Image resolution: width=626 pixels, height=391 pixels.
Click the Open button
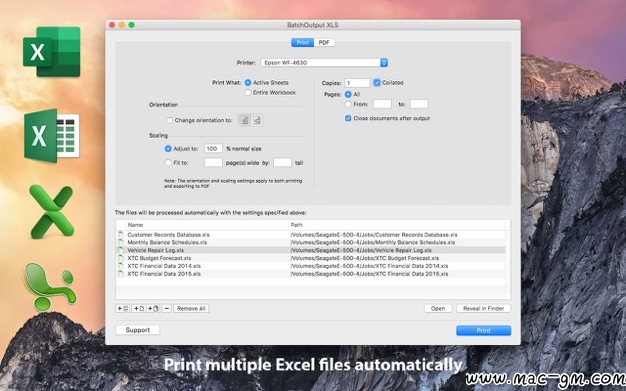click(x=438, y=308)
